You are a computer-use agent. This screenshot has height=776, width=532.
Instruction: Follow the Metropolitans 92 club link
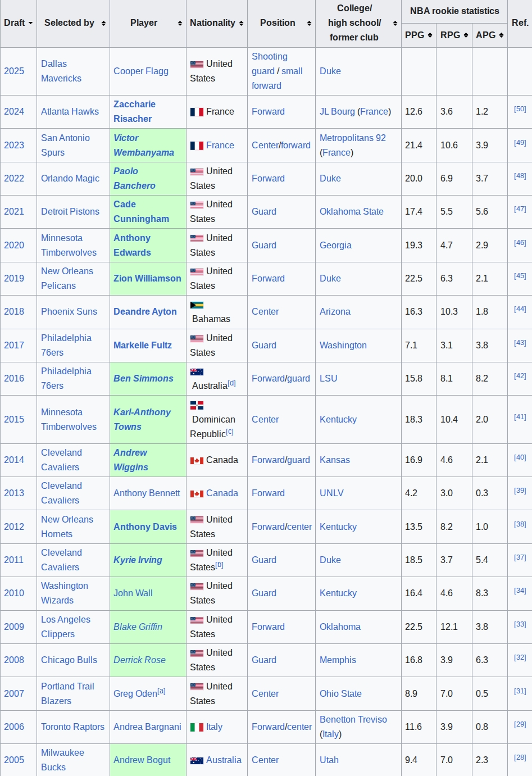(353, 138)
